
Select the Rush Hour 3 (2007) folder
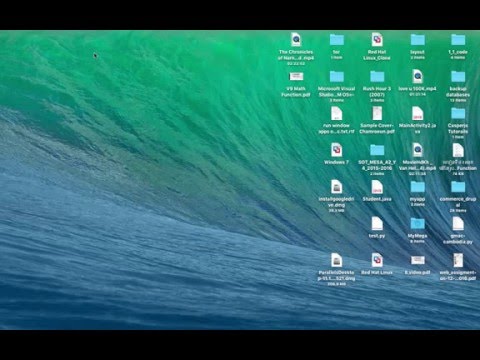click(x=377, y=77)
